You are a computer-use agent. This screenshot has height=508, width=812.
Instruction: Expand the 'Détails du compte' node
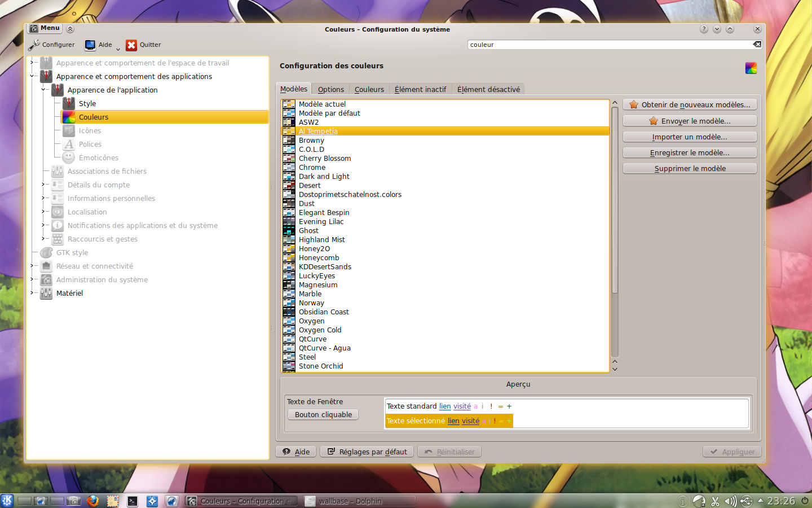(43, 185)
